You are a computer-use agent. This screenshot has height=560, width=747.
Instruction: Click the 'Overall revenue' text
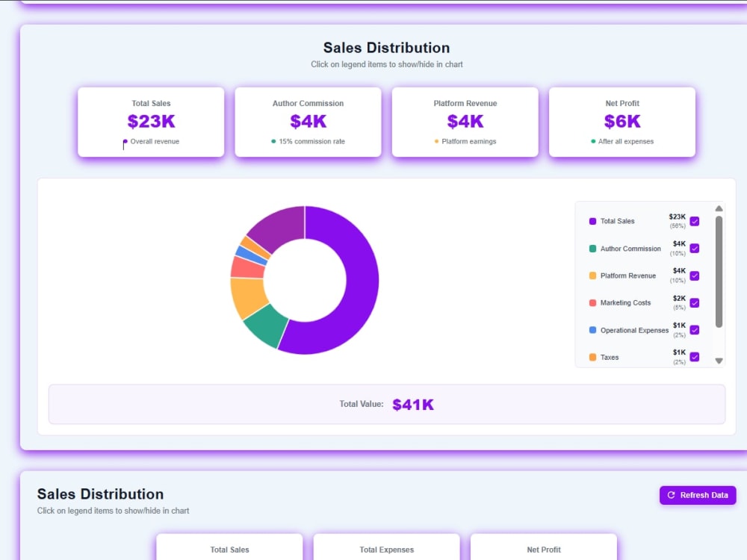point(155,141)
